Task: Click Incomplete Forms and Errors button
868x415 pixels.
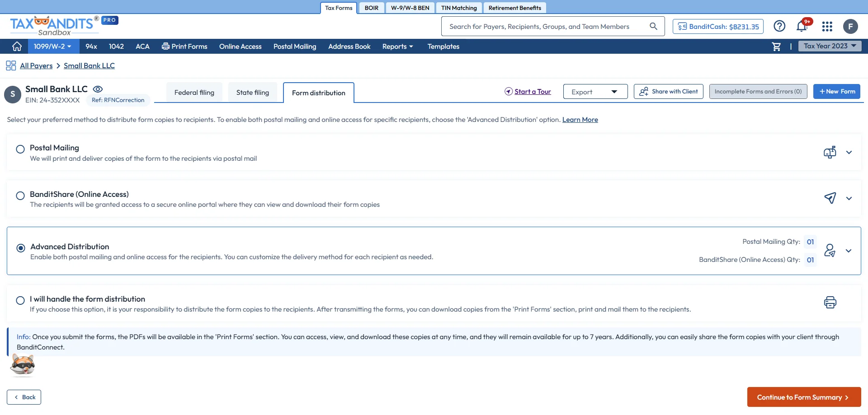Action: (758, 91)
